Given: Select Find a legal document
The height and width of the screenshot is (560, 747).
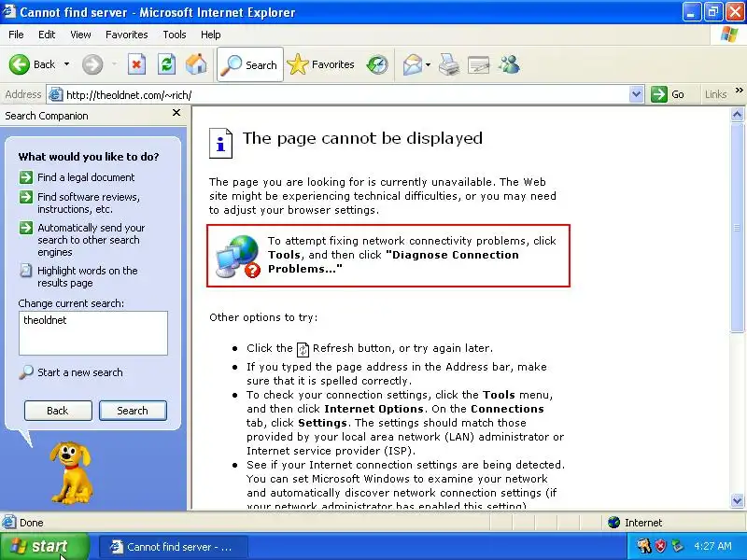Looking at the screenshot, I should (86, 177).
